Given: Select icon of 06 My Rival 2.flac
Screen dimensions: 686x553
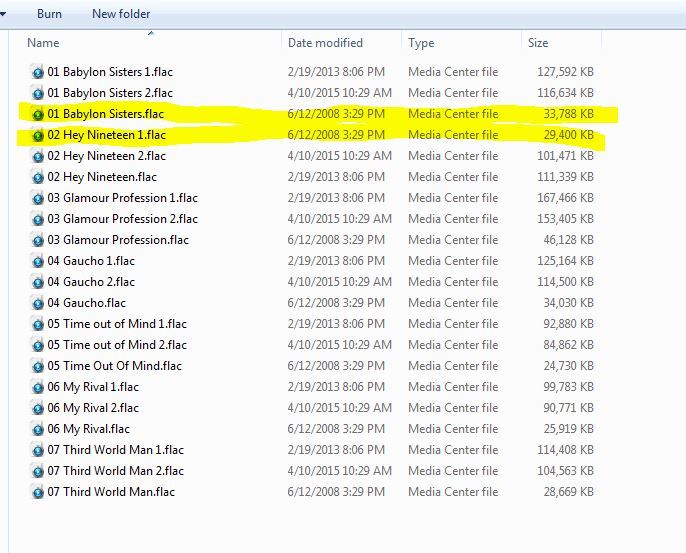Looking at the screenshot, I should coord(38,408).
